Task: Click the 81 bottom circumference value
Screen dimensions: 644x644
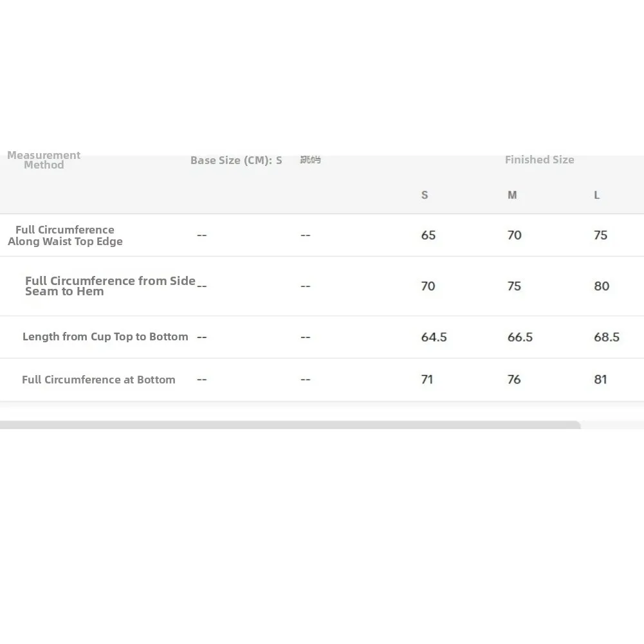Action: pyautogui.click(x=600, y=380)
